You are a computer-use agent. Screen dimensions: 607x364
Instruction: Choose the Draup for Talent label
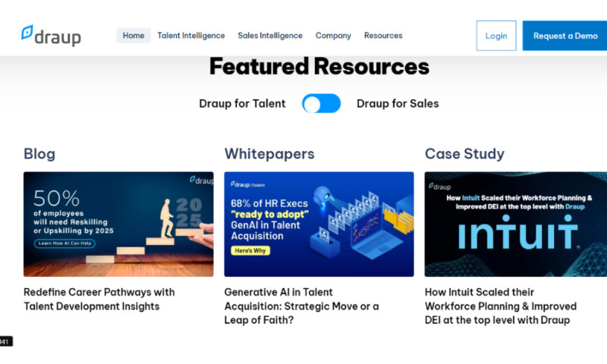tap(242, 104)
